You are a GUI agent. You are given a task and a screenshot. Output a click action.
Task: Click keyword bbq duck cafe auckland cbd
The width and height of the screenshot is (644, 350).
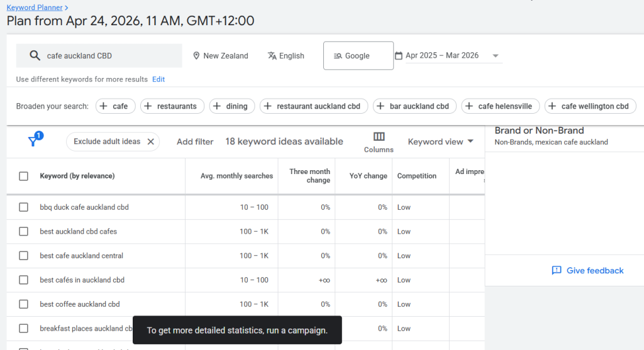click(x=84, y=207)
